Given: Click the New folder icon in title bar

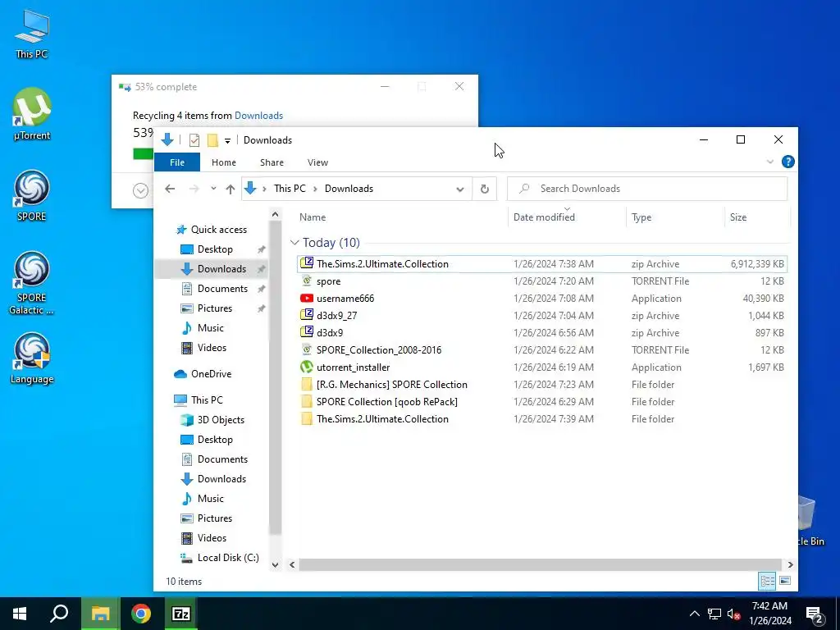Looking at the screenshot, I should pos(212,140).
